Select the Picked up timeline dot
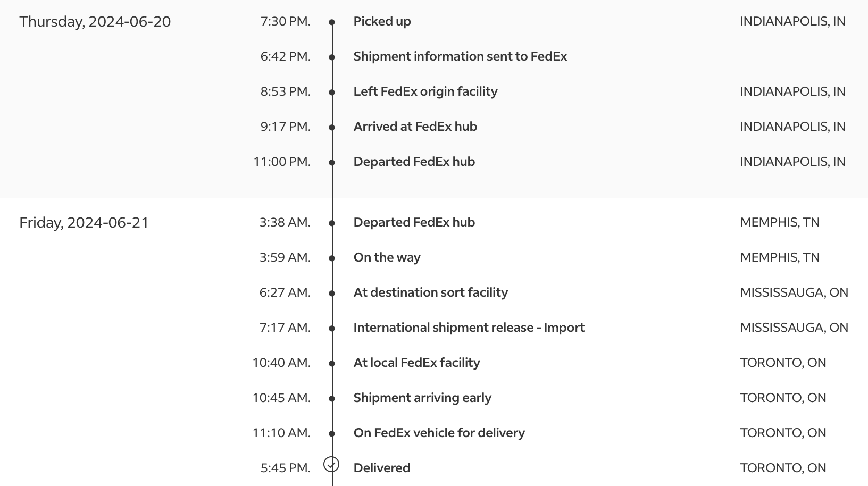Viewport: 868px width, 486px height. pos(332,22)
